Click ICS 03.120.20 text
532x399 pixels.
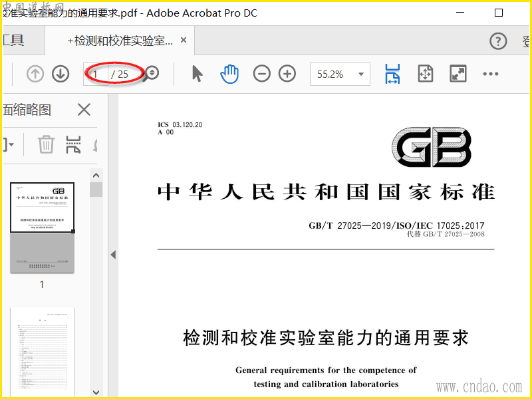point(180,124)
